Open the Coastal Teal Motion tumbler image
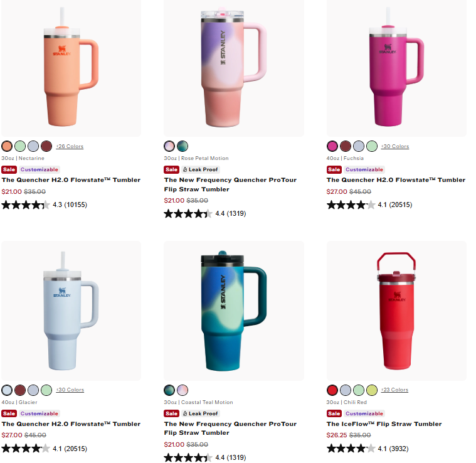This screenshot has height=463, width=476. [234, 311]
